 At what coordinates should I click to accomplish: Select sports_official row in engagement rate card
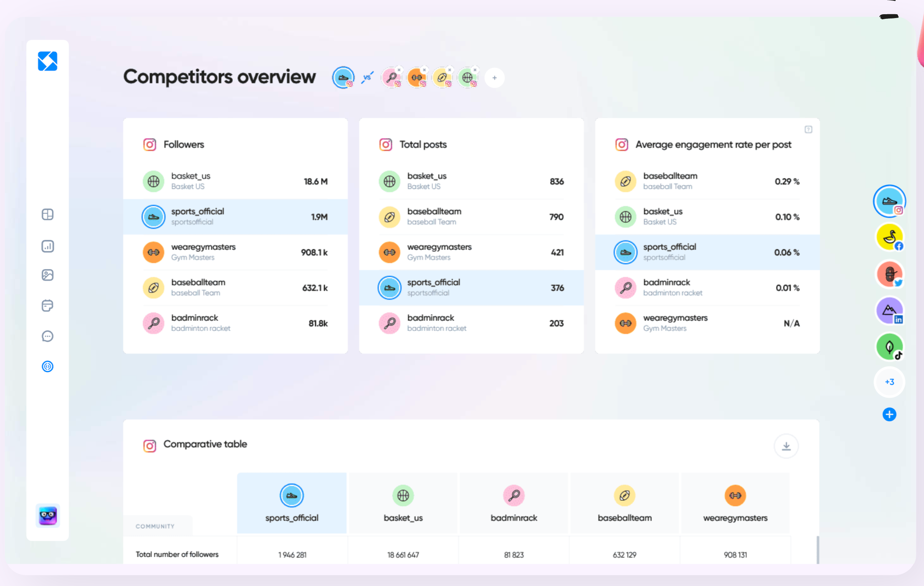pos(708,252)
